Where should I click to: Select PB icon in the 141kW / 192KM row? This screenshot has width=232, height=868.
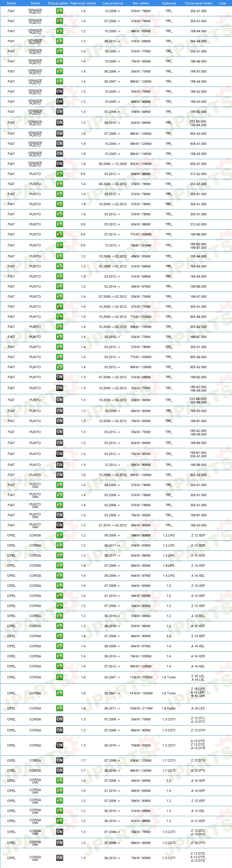click(x=59, y=693)
